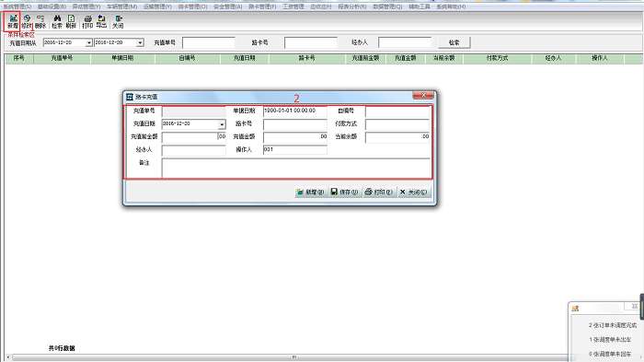Open the 报表分析 menu
The height and width of the screenshot is (362, 644).
tap(352, 6)
